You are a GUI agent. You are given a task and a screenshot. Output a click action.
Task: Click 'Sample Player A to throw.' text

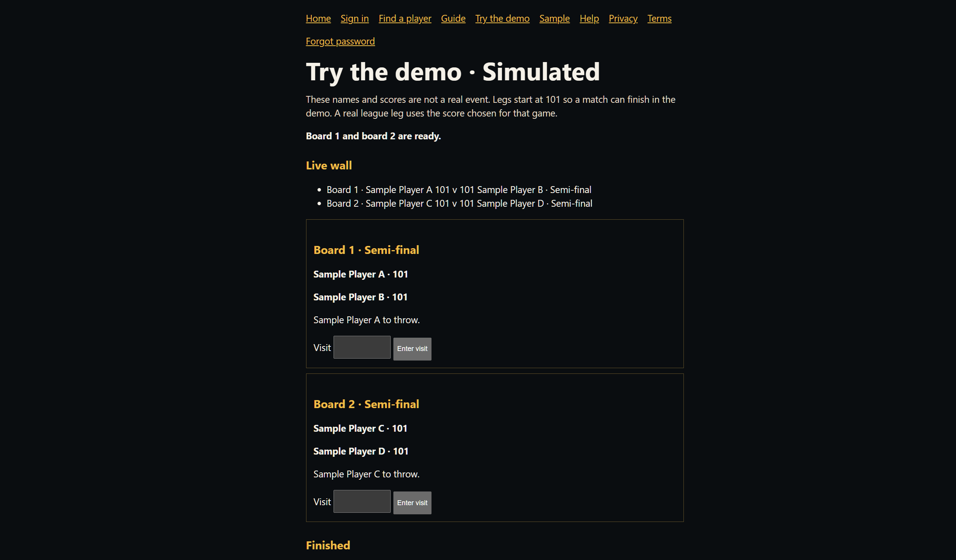coord(367,320)
